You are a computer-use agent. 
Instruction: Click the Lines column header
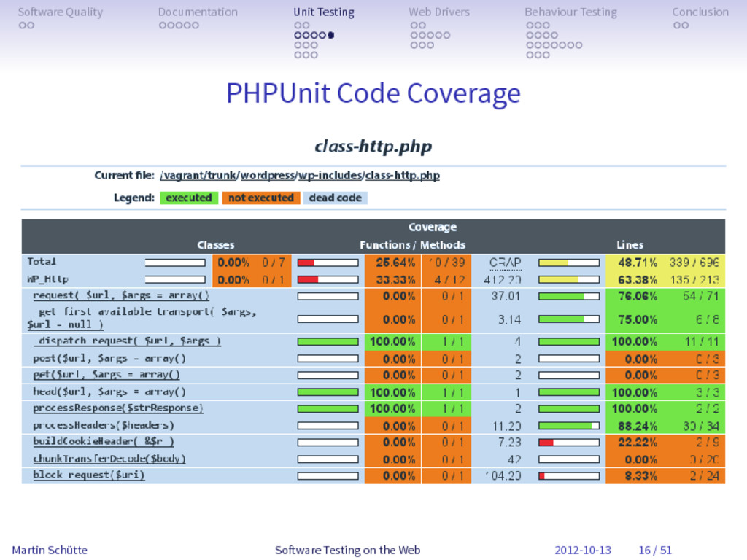coord(630,245)
